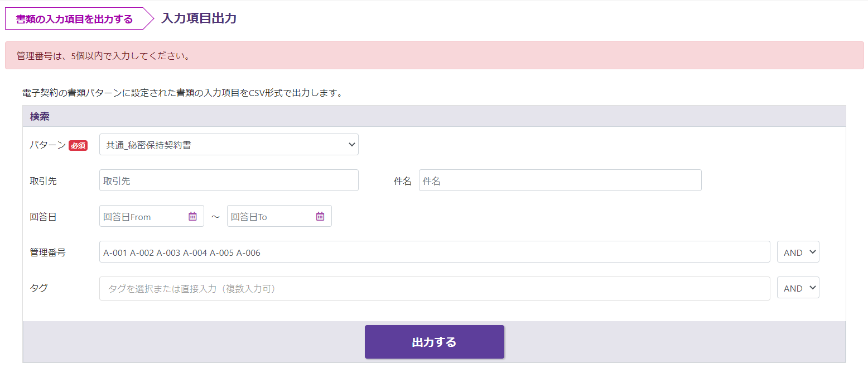This screenshot has height=367, width=868.
Task: Click the 回答日 label
Action: coord(43,217)
